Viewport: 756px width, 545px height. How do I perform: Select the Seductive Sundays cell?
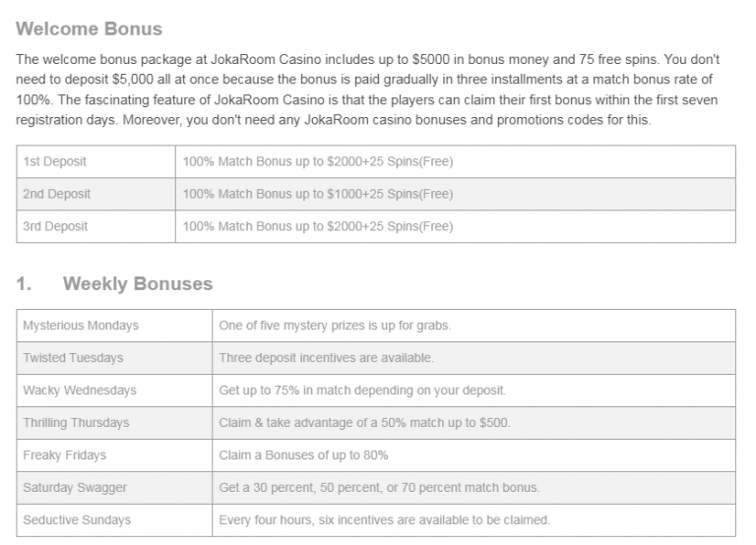coord(77,520)
